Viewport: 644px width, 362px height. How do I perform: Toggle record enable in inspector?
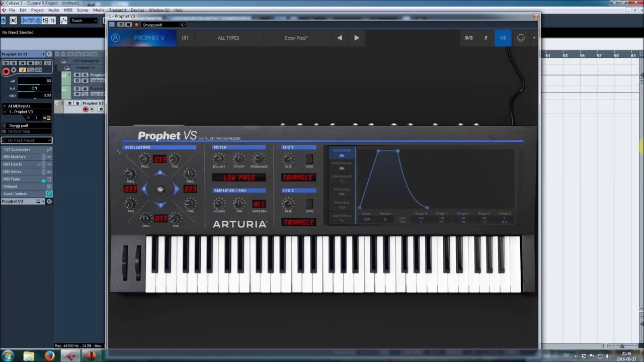[6, 71]
